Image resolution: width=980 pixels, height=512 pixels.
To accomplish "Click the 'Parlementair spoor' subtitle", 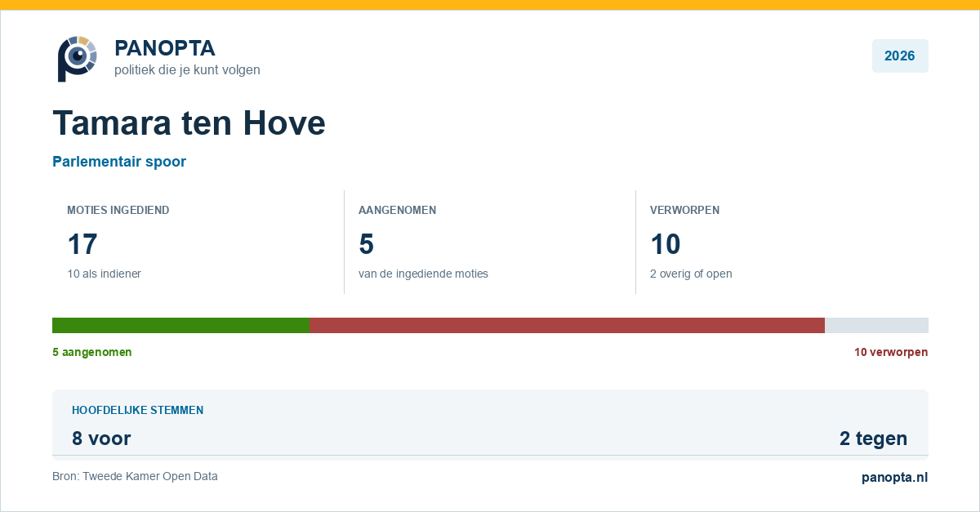I will pyautogui.click(x=119, y=162).
